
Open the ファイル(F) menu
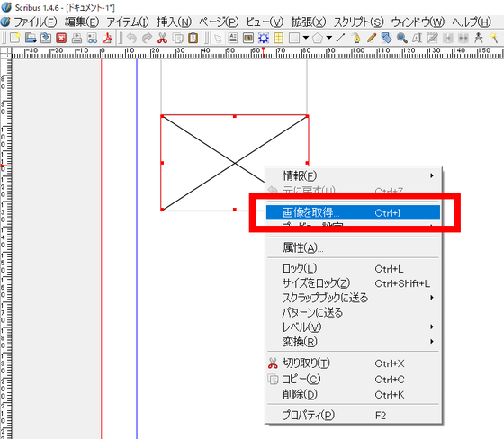[x=35, y=22]
